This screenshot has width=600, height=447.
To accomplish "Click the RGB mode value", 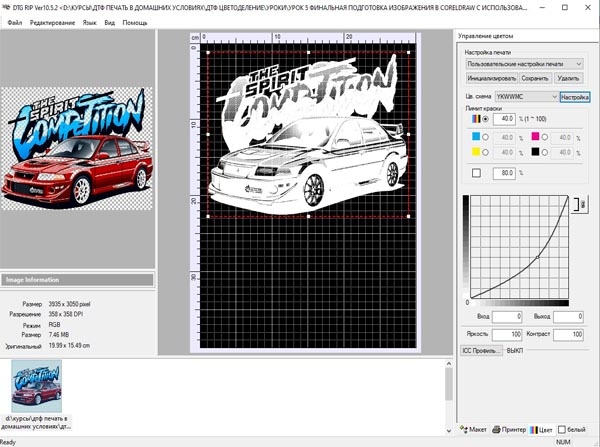I will [54, 325].
